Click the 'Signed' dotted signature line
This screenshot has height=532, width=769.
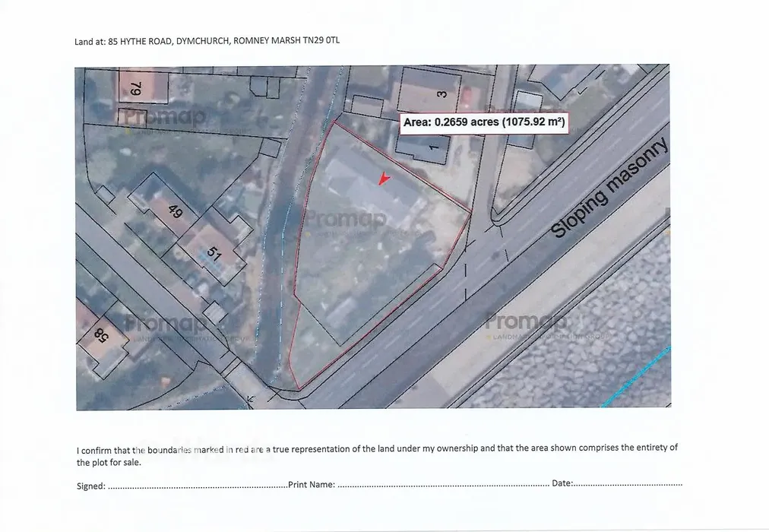[197, 487]
